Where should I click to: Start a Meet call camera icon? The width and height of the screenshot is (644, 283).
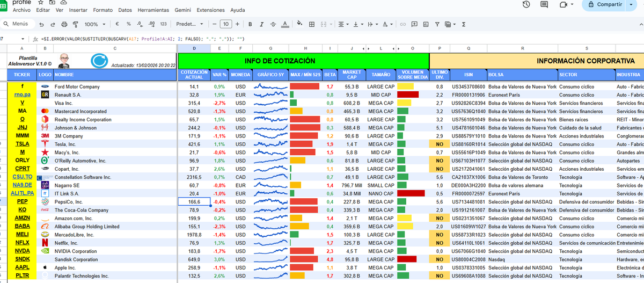pyautogui.click(x=563, y=5)
